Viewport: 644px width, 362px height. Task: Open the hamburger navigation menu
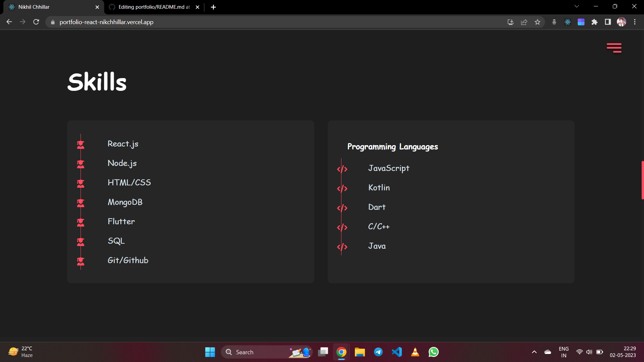point(614,48)
